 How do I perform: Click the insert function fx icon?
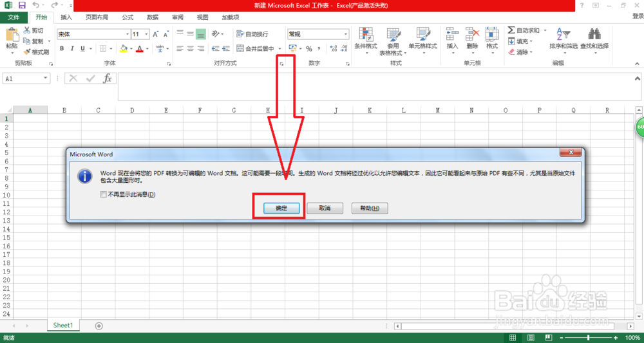107,79
